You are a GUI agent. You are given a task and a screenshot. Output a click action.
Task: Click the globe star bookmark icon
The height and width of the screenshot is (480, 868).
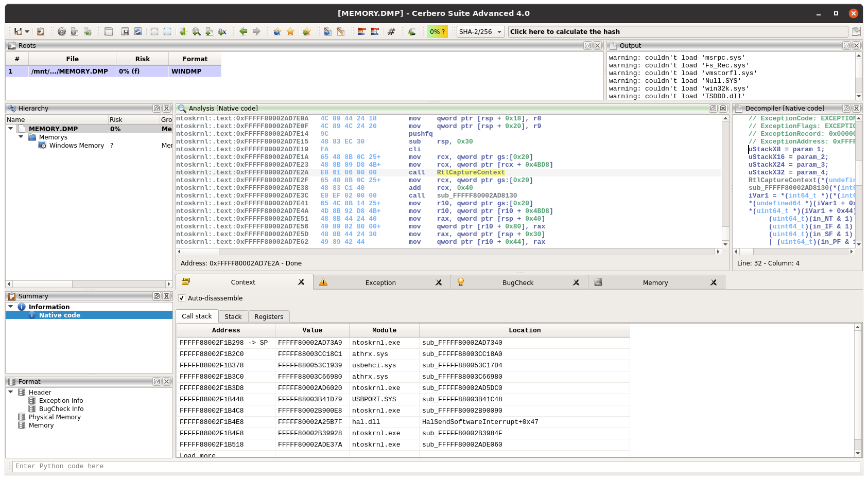pos(277,31)
